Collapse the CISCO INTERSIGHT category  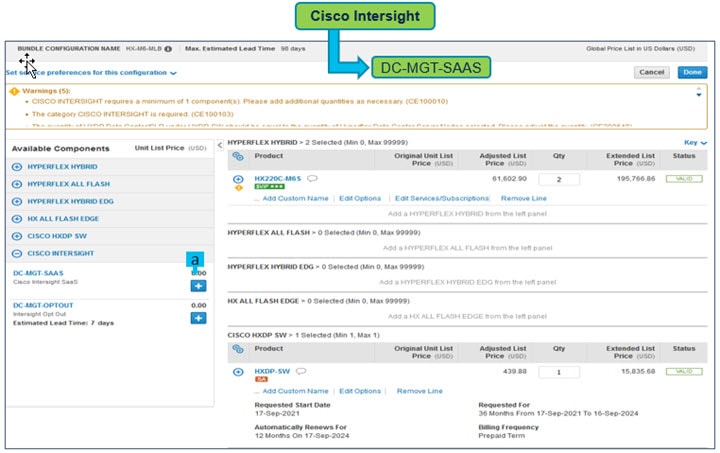coord(17,253)
